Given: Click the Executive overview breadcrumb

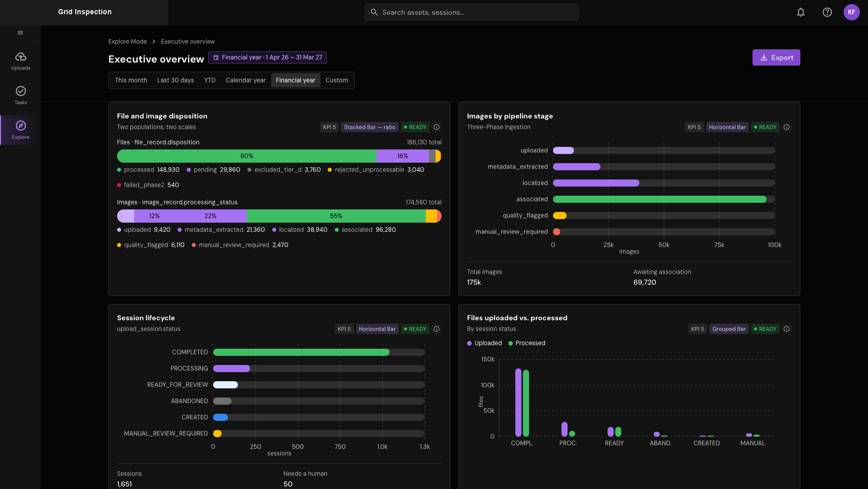Looking at the screenshot, I should pyautogui.click(x=188, y=42).
